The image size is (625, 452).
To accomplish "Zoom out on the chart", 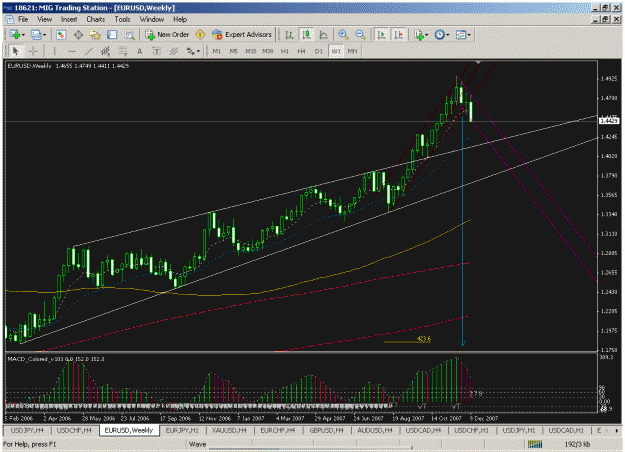I will 360,35.
